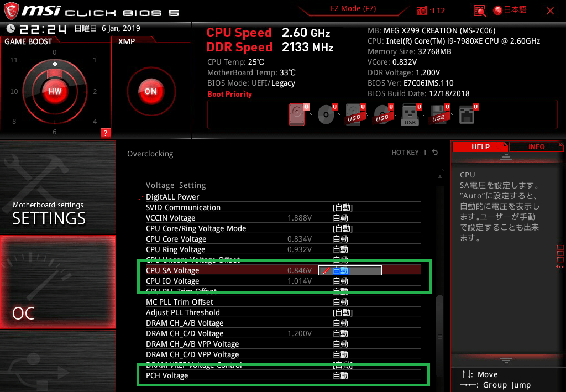Click the BIOS Ver: E7C06IMS.110 text
This screenshot has height=392, width=566.
click(411, 83)
